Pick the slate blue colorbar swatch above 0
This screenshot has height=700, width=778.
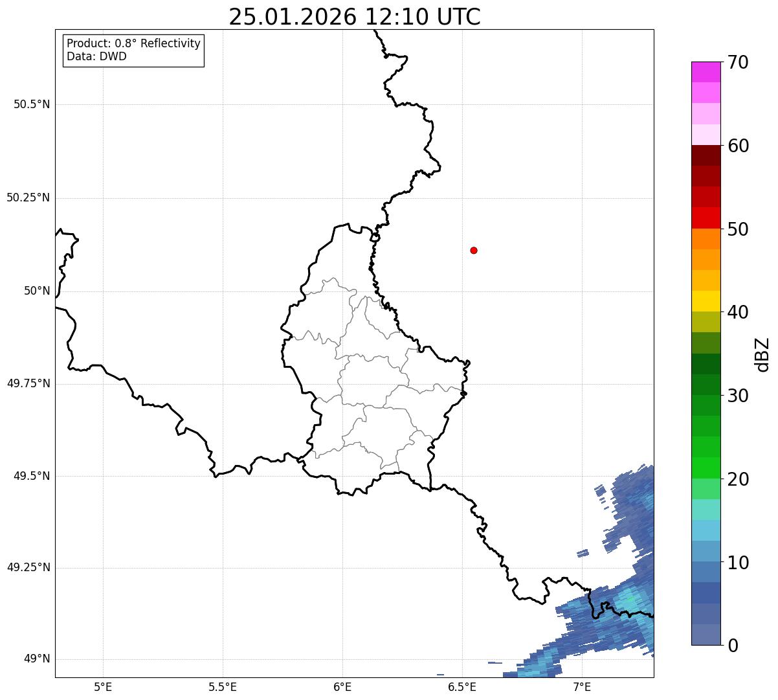706,635
